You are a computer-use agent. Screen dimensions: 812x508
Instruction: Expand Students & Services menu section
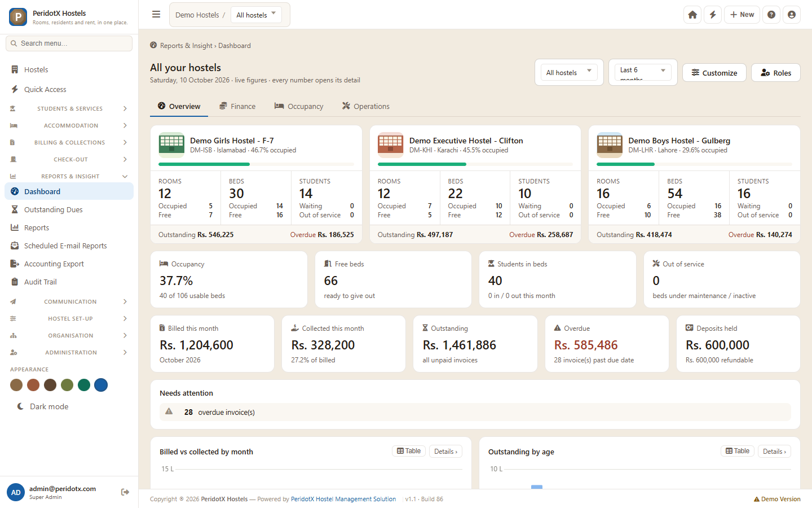coord(69,108)
